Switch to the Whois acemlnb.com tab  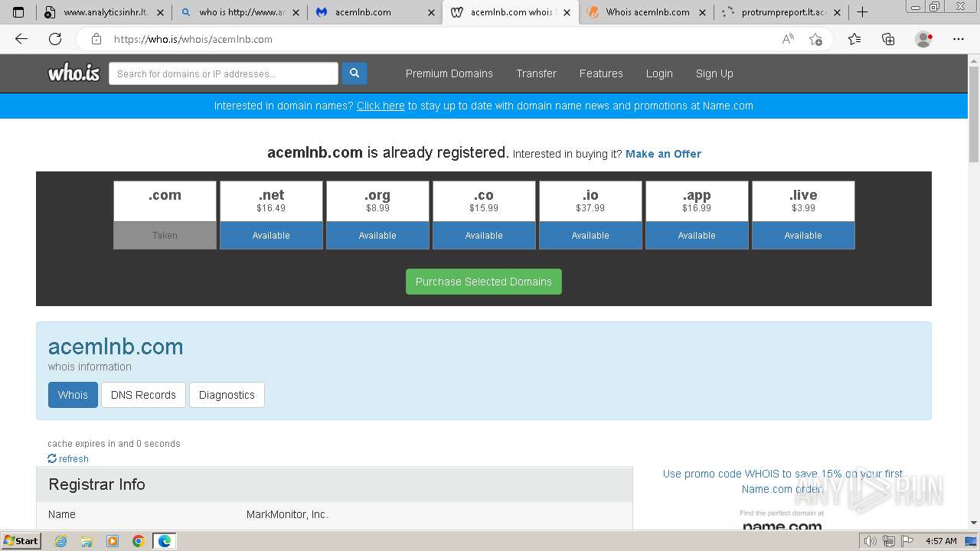[x=645, y=12]
